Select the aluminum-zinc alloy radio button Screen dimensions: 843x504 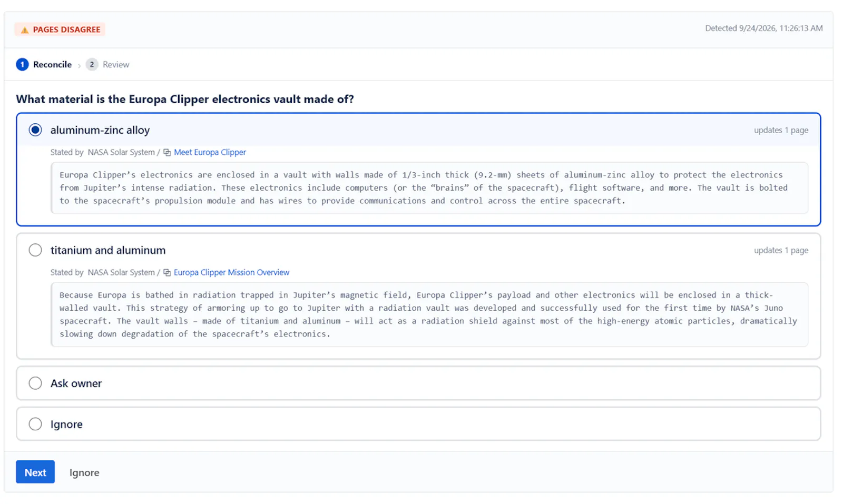35,130
